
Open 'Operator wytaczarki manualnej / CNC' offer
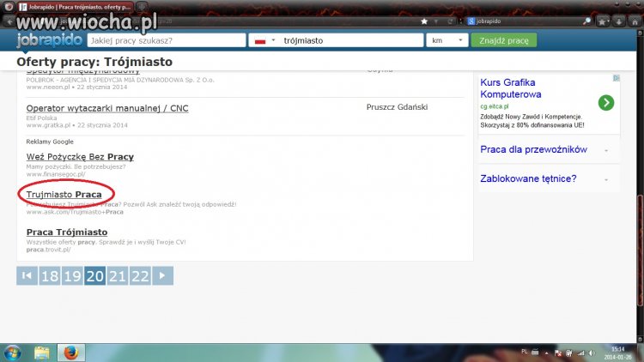coord(107,108)
